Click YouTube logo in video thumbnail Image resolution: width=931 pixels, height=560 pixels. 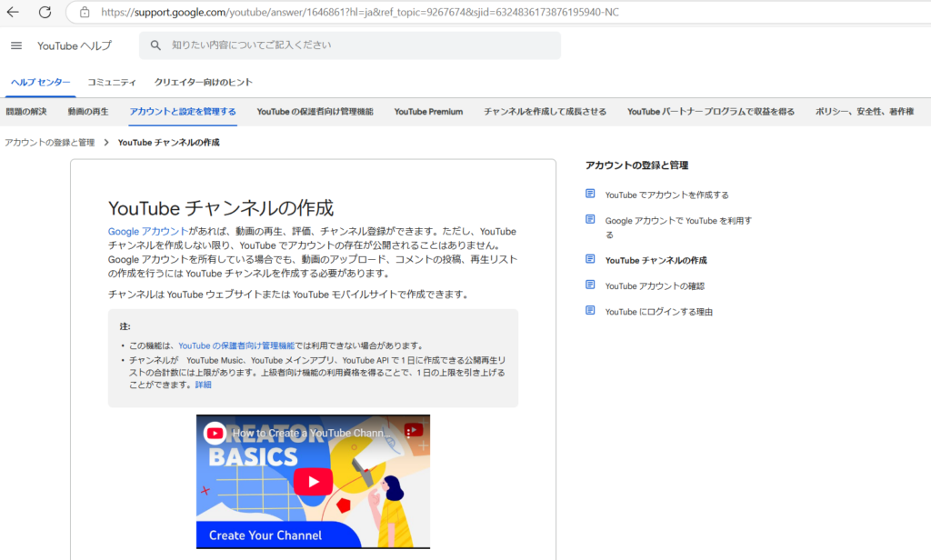point(215,433)
